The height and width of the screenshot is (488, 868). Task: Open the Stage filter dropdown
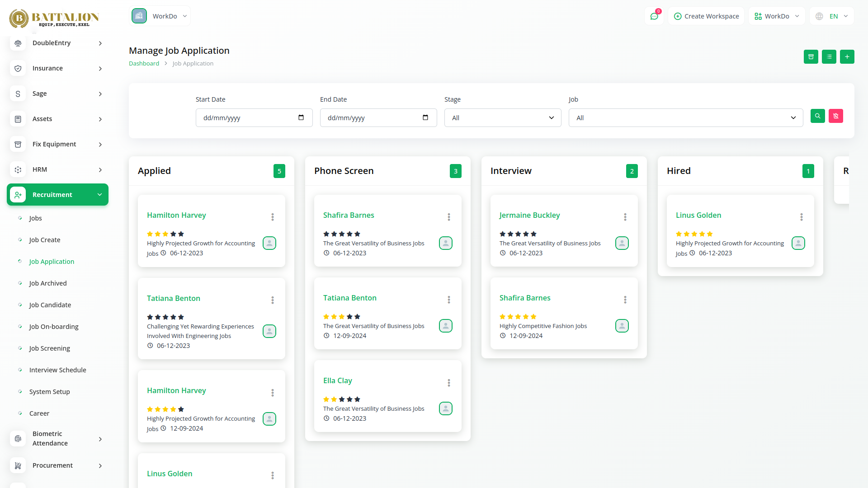point(502,118)
